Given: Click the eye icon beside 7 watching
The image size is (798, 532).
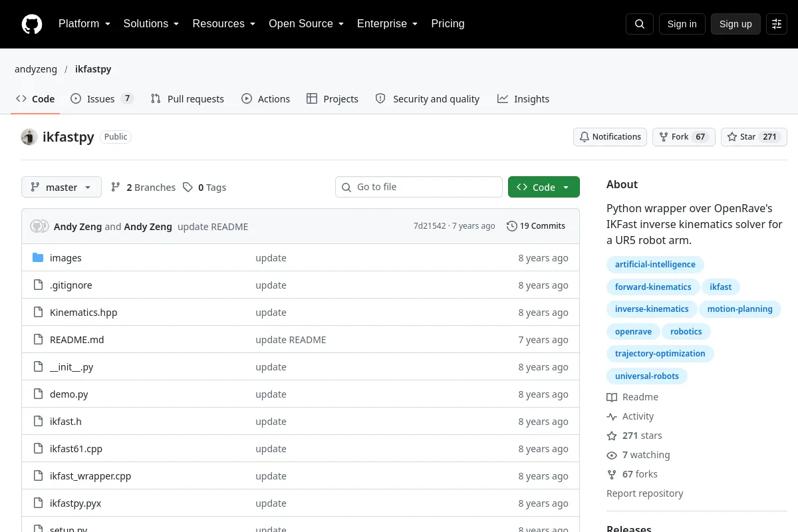Looking at the screenshot, I should [x=612, y=456].
